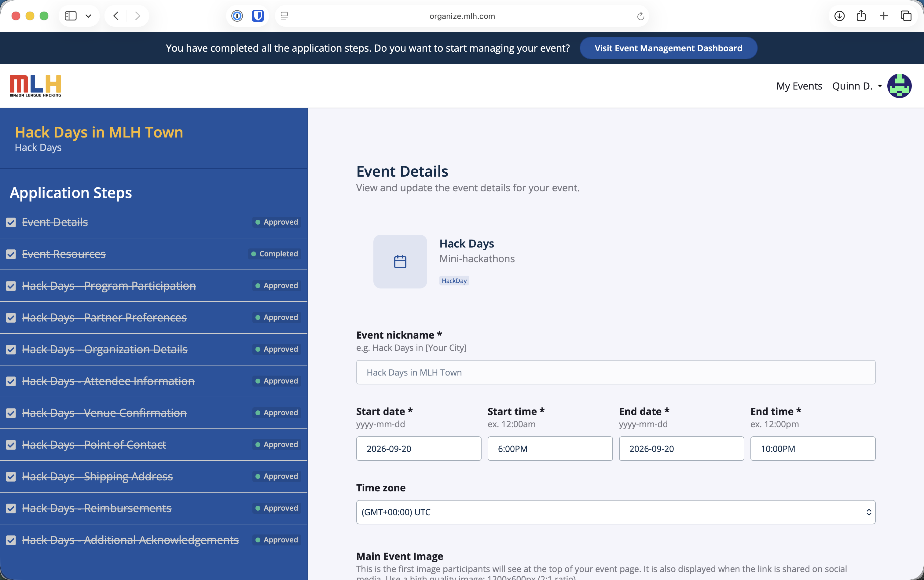Expand the sidebar options chevron in toolbar

point(88,16)
